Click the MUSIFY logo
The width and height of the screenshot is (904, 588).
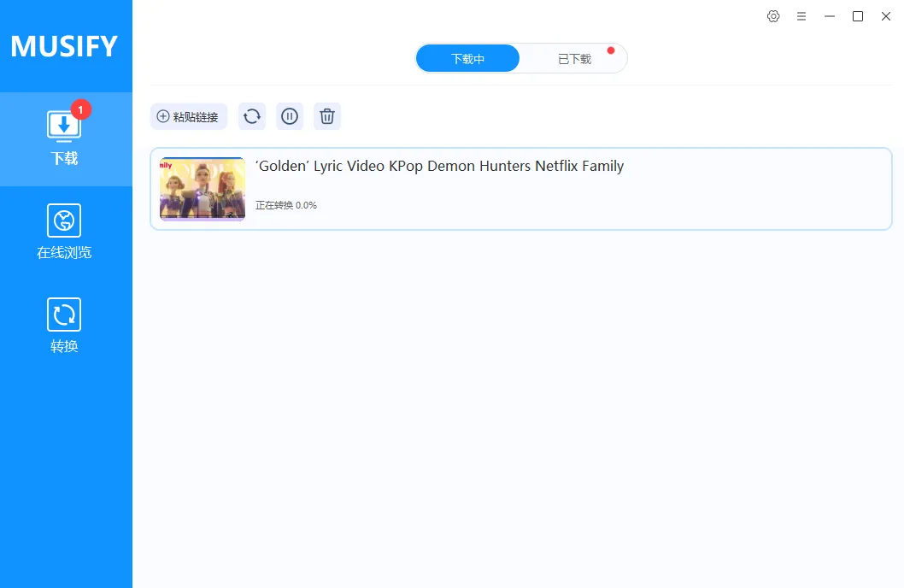(64, 46)
